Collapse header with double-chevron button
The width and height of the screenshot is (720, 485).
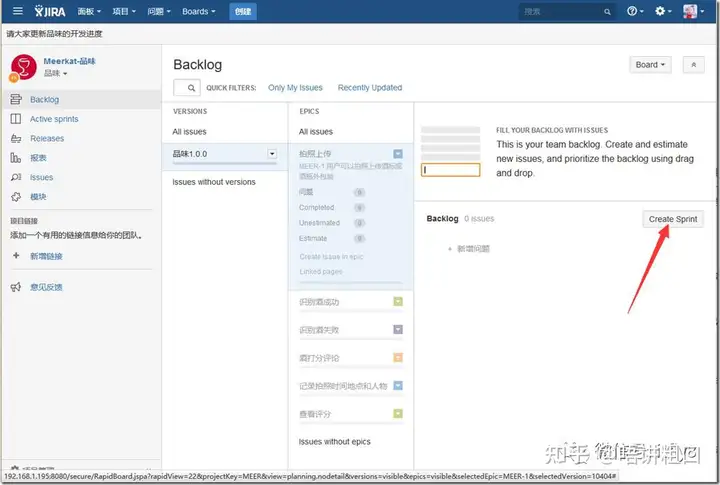[x=693, y=65]
